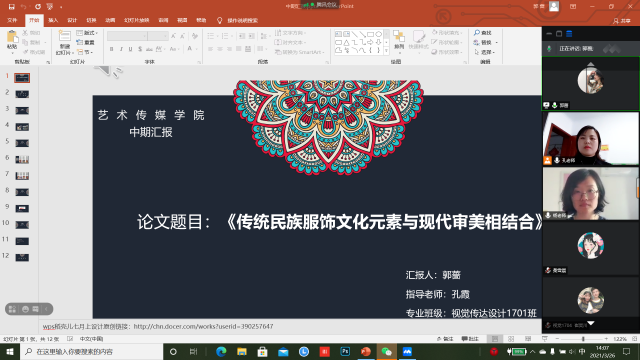Viewport: 640px width, 360px height.
Task: Open the Shape Fill dropdown
Action: tap(447, 33)
